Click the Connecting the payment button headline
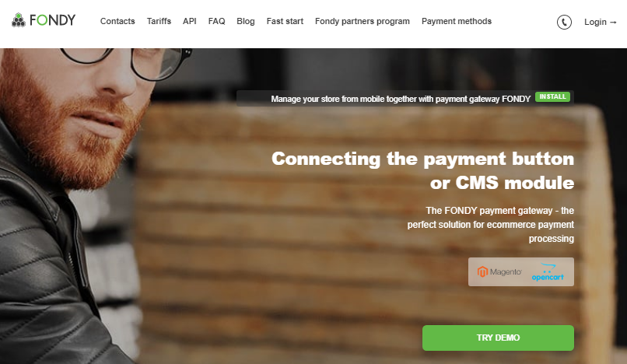Viewport: 627px width, 364px height. click(x=422, y=171)
